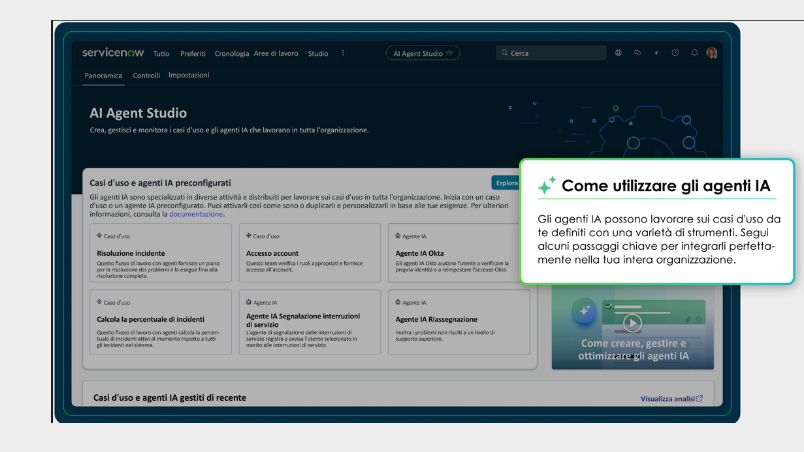Viewport: 804px width, 452px height.
Task: Open the Agente IA Riassegnazione card
Action: 459,322
